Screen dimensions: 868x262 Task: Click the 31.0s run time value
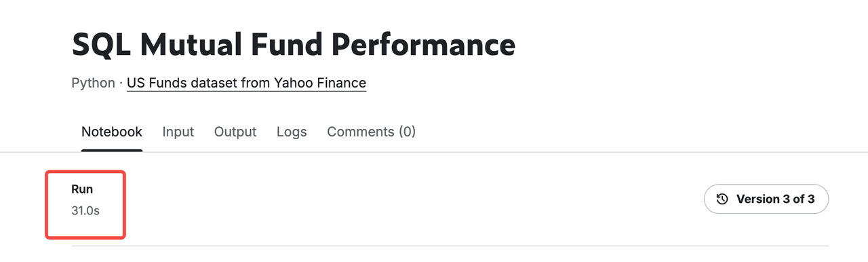[85, 211]
